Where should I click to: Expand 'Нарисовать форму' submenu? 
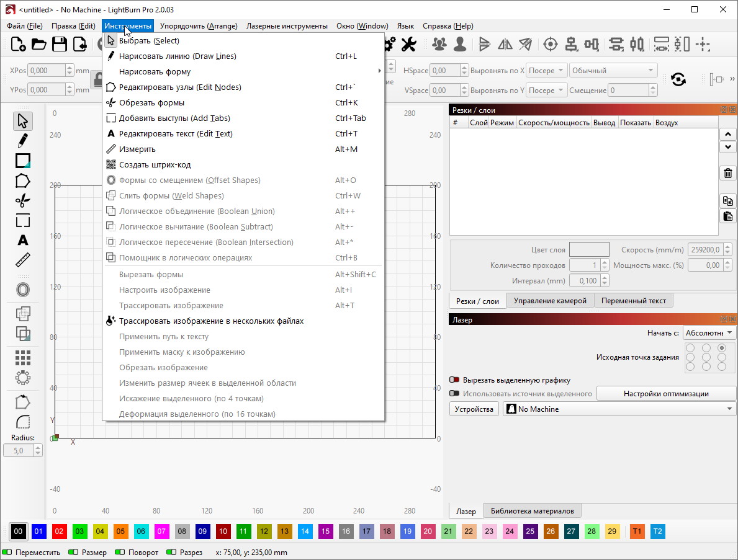pos(243,71)
